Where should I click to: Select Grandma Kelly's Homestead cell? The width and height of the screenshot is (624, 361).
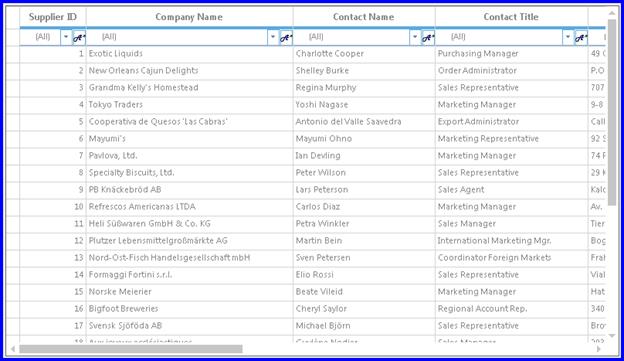coord(189,88)
